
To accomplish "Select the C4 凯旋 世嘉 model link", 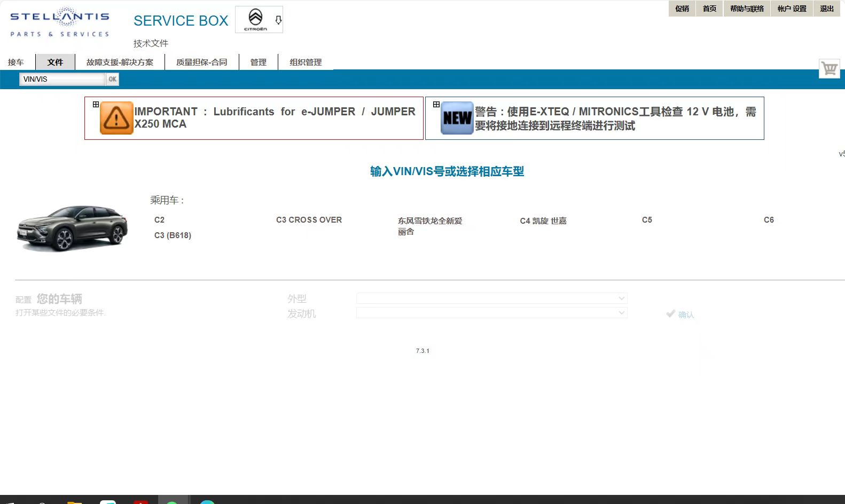I will 543,220.
